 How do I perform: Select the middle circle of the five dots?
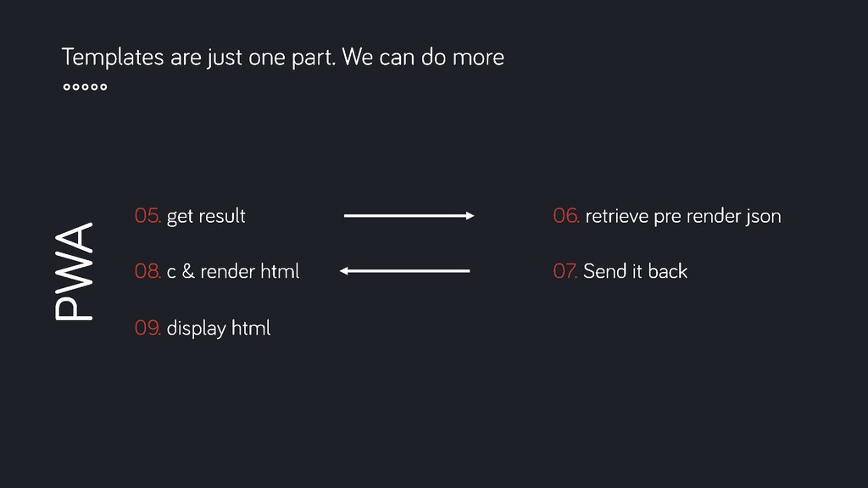[86, 86]
